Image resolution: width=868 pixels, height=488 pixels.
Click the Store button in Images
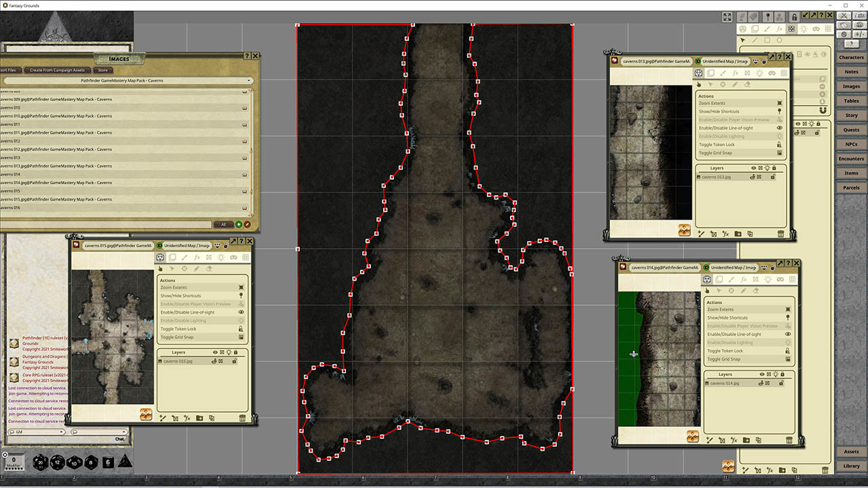(x=102, y=70)
